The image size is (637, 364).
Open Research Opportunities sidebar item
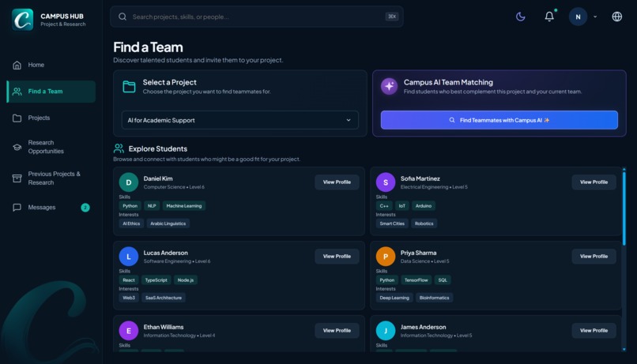(51, 147)
